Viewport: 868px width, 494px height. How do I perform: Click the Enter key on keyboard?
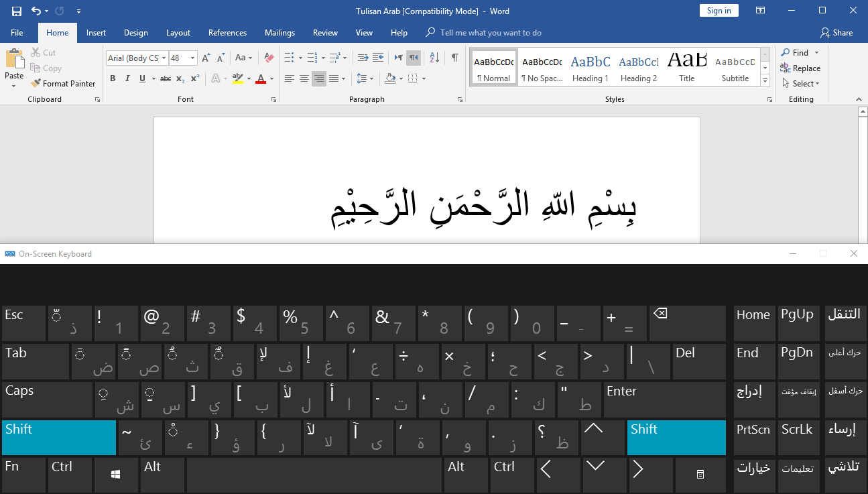tap(665, 399)
